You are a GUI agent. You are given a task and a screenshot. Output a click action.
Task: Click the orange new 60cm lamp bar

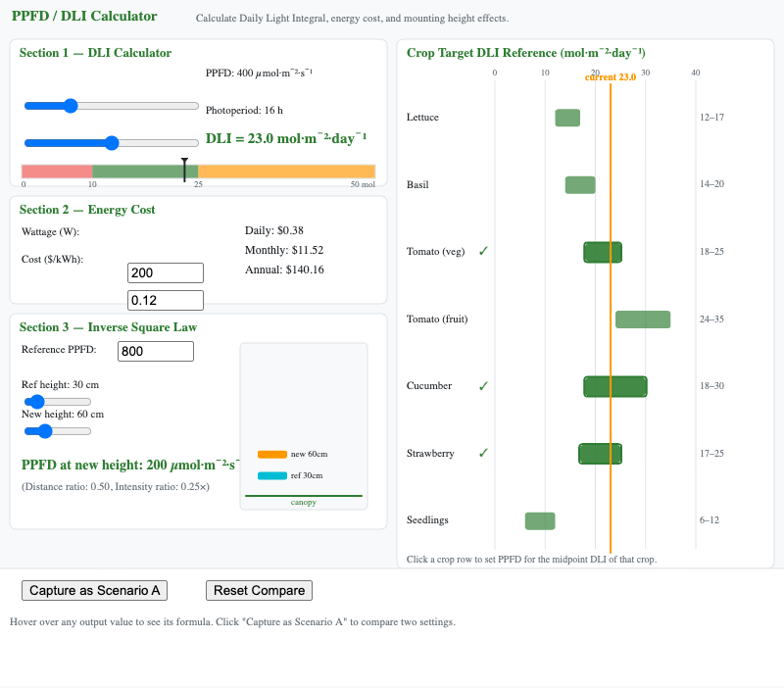click(272, 455)
